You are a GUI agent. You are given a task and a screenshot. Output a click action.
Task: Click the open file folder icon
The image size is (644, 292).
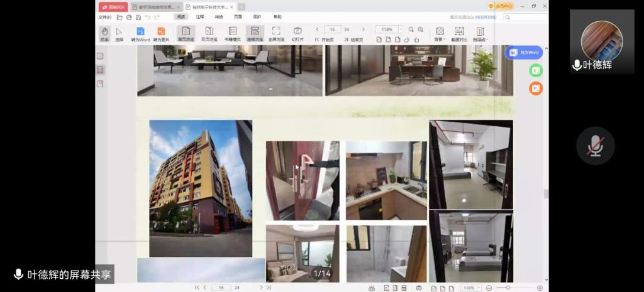click(119, 18)
